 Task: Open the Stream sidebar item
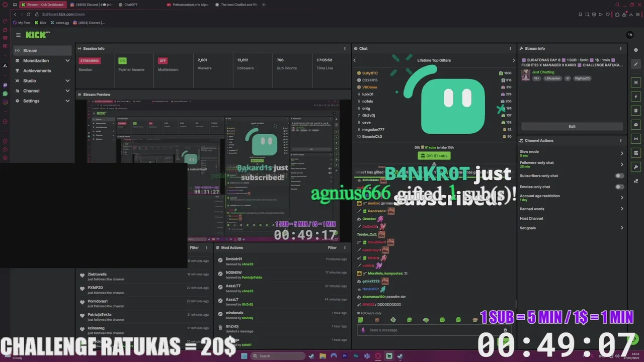pyautogui.click(x=42, y=50)
